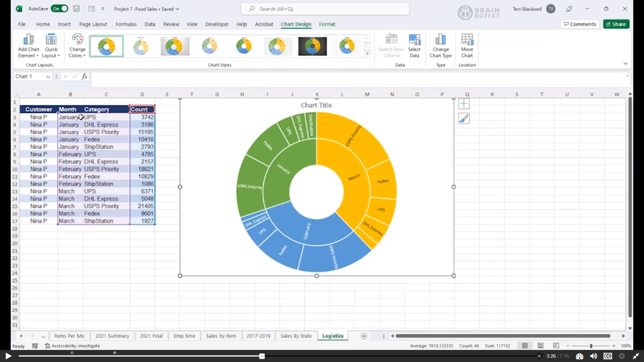Open the Chart 1 name box dropdown
Image resolution: width=644 pixels, height=362 pixels.
click(48, 76)
